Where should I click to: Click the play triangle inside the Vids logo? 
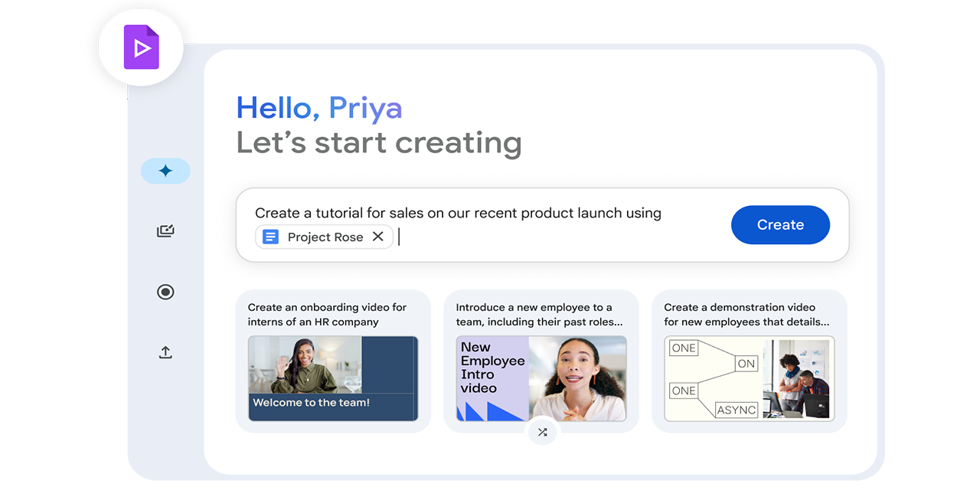pyautogui.click(x=142, y=47)
